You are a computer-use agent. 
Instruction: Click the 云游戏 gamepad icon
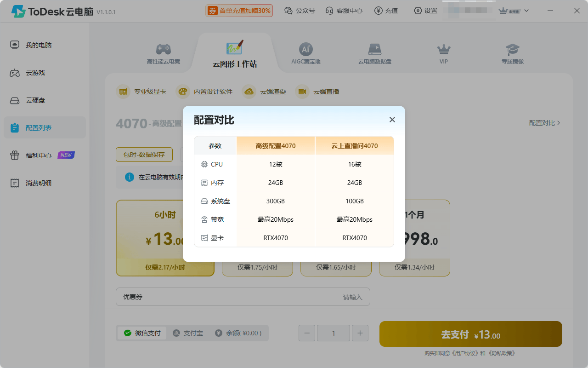15,73
